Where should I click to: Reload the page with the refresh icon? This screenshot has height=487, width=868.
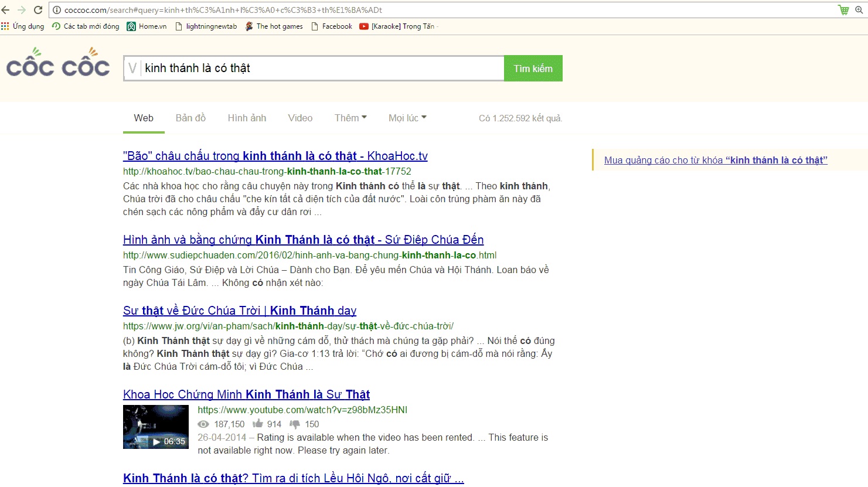tap(38, 10)
